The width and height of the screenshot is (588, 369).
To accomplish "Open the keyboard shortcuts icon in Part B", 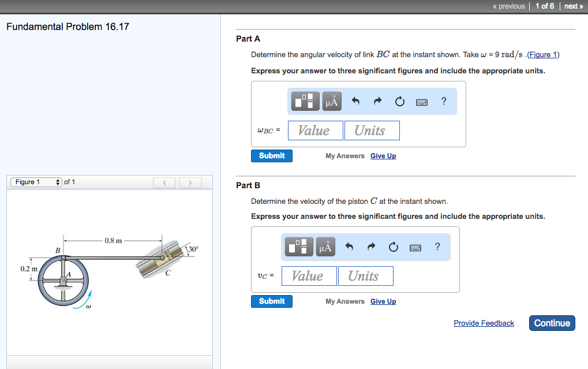I will [421, 247].
